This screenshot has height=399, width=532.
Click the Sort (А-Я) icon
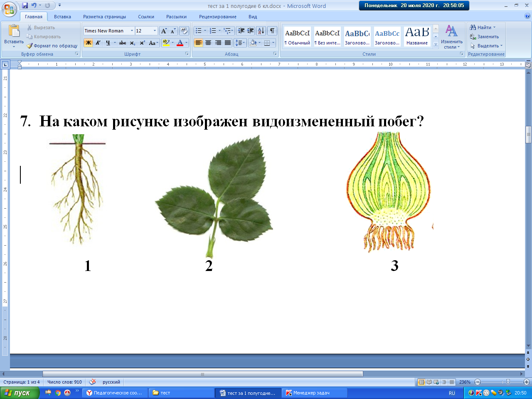[x=261, y=31]
